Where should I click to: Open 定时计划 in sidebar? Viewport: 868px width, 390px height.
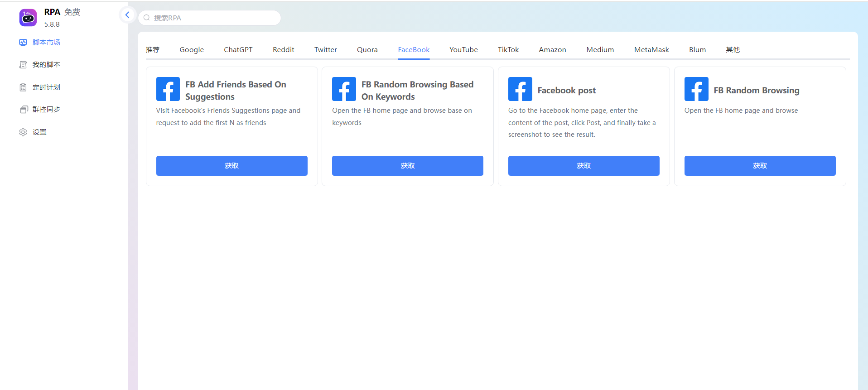click(46, 87)
